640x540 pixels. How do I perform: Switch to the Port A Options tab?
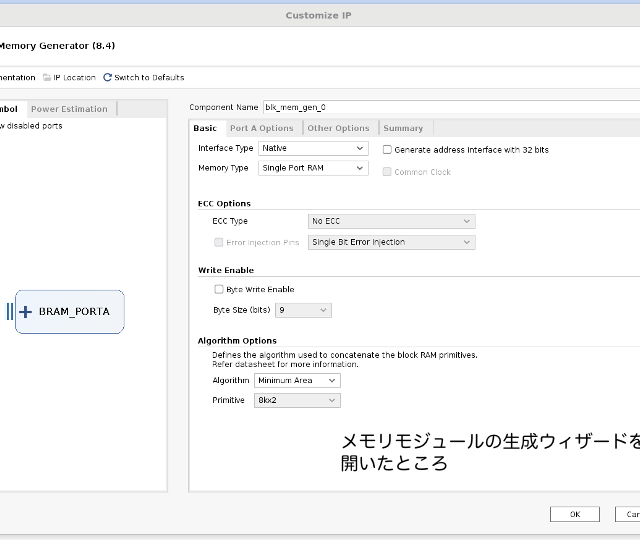pos(261,128)
